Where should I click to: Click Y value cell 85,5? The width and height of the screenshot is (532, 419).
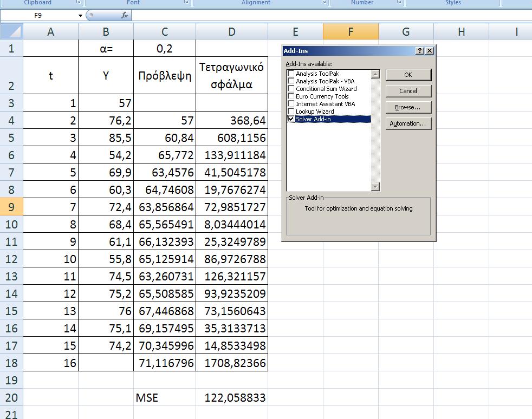click(x=106, y=138)
